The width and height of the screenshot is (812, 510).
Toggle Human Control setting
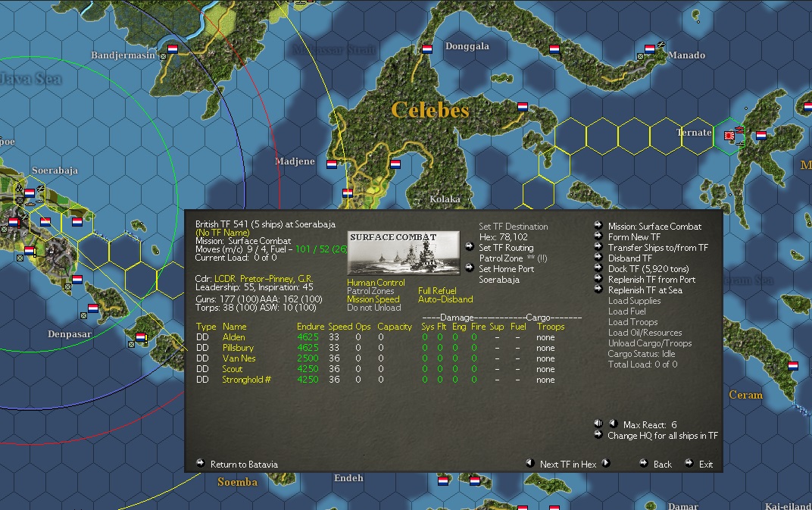(376, 283)
